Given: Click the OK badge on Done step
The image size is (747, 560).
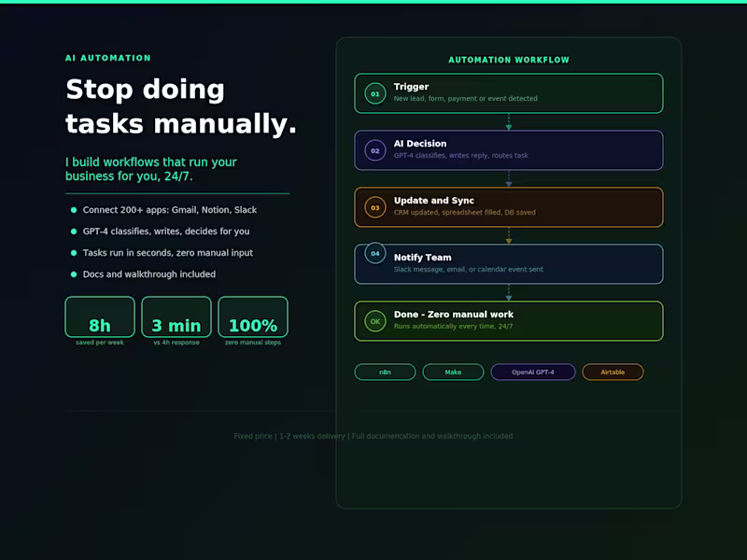Looking at the screenshot, I should pos(373,321).
